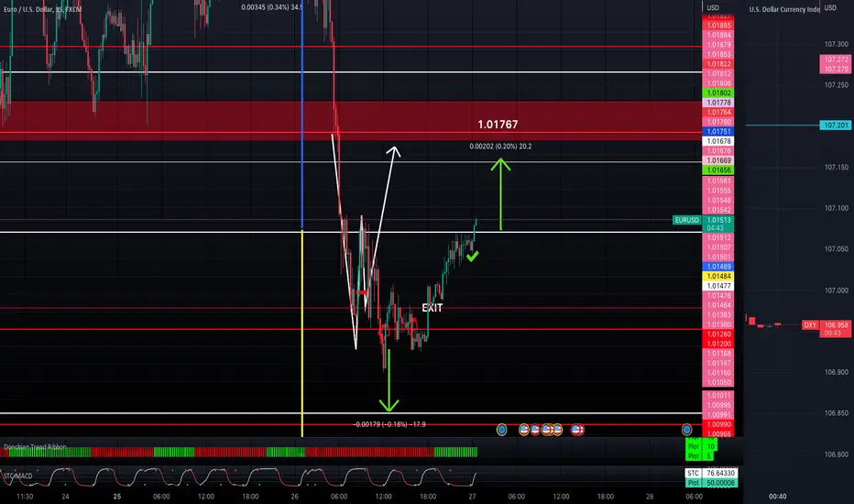Select the yellow vertical line drawing
This screenshot has width=854, height=504.
pos(302,334)
